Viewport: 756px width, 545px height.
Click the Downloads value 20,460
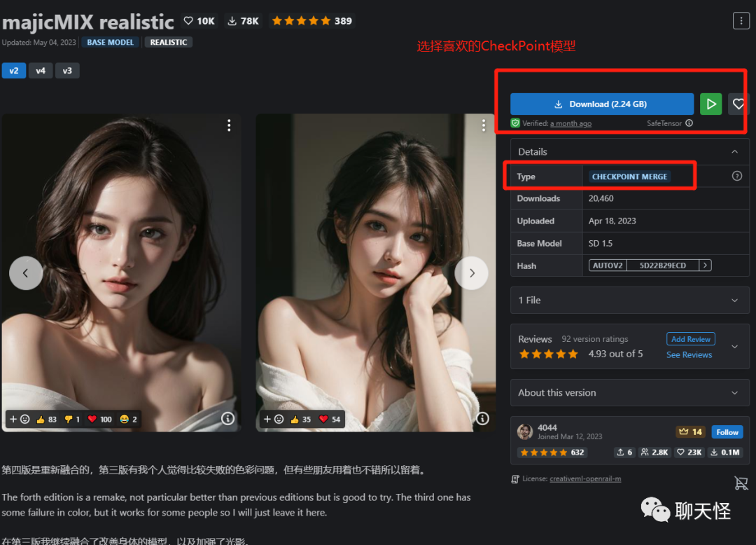click(x=601, y=198)
